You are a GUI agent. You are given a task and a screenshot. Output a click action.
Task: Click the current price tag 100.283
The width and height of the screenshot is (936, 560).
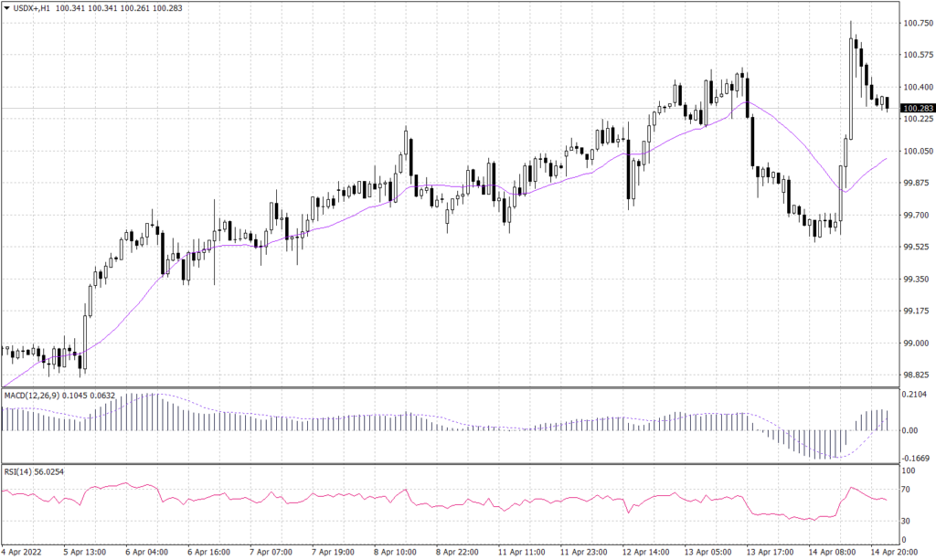tap(917, 109)
